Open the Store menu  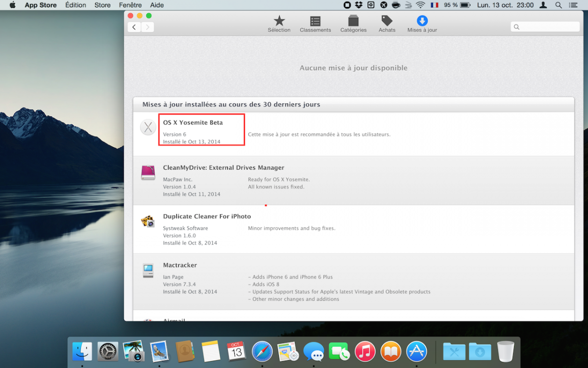coord(102,5)
